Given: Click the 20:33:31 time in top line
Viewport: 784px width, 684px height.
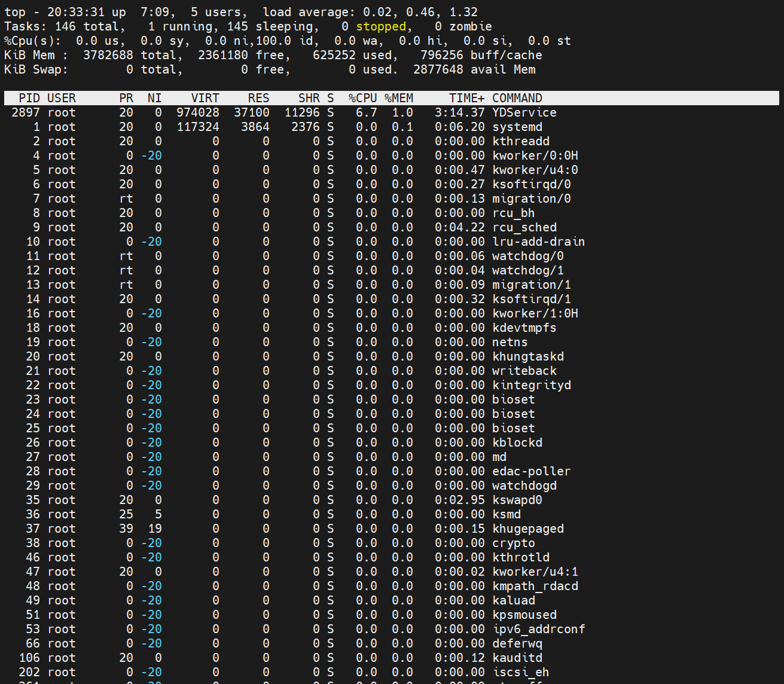Looking at the screenshot, I should (76, 12).
